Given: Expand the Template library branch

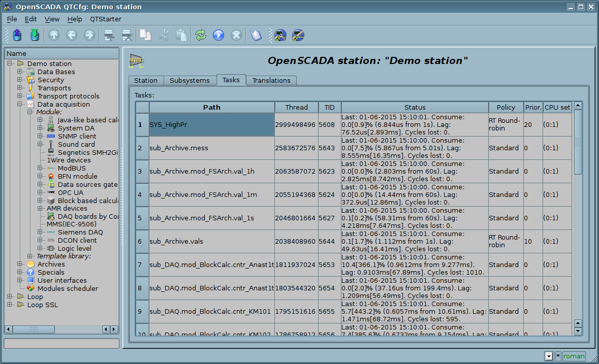Looking at the screenshot, I should (30, 256).
